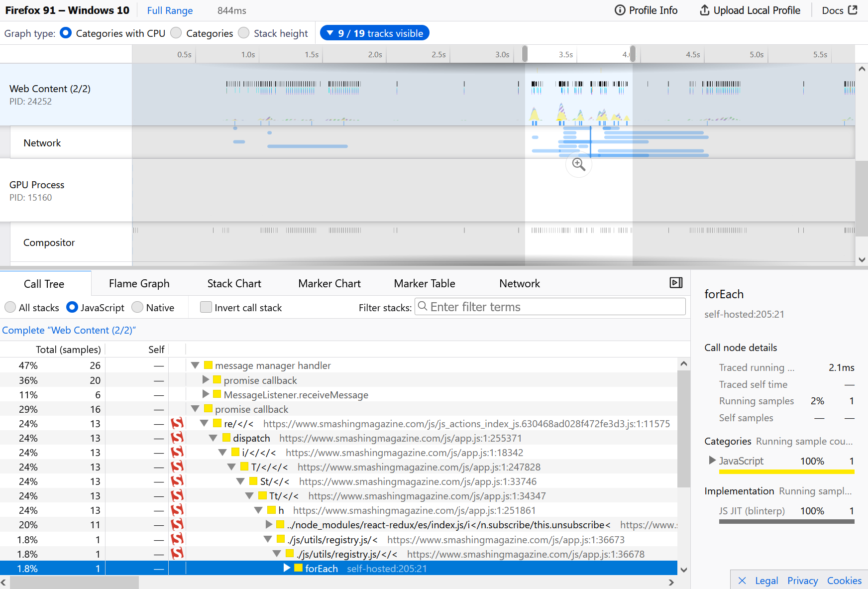Click the Complete "Web Content (2/2)" link
This screenshot has width=868, height=589.
click(69, 330)
